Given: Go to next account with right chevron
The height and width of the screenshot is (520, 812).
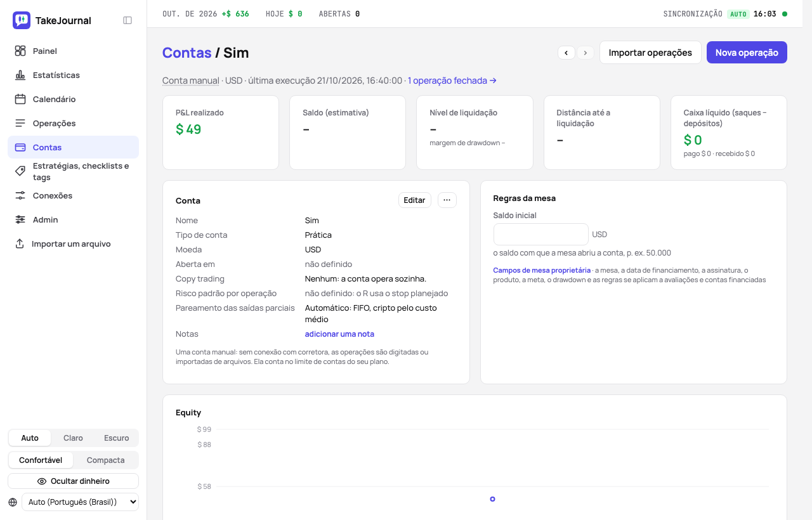Looking at the screenshot, I should tap(586, 53).
